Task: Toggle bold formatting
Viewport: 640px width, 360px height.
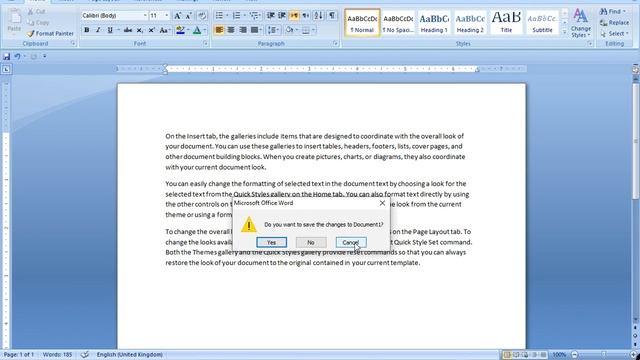Action: tap(87, 30)
